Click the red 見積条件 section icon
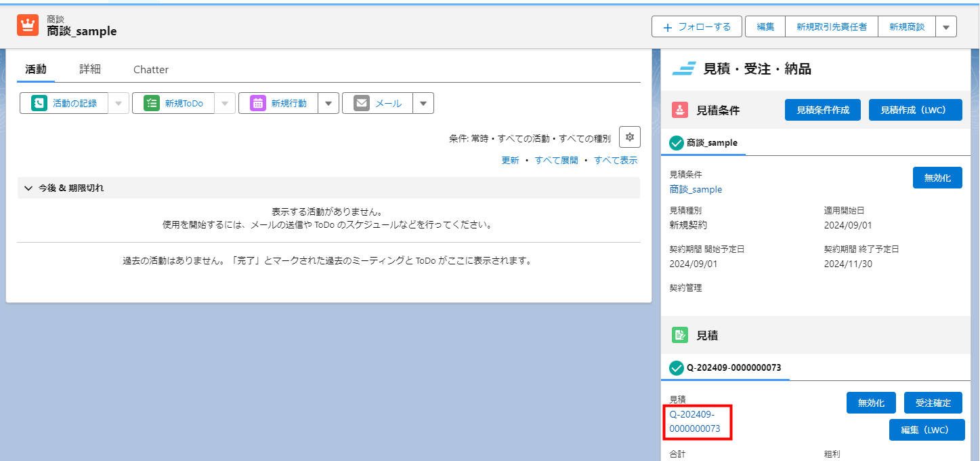 click(x=680, y=110)
